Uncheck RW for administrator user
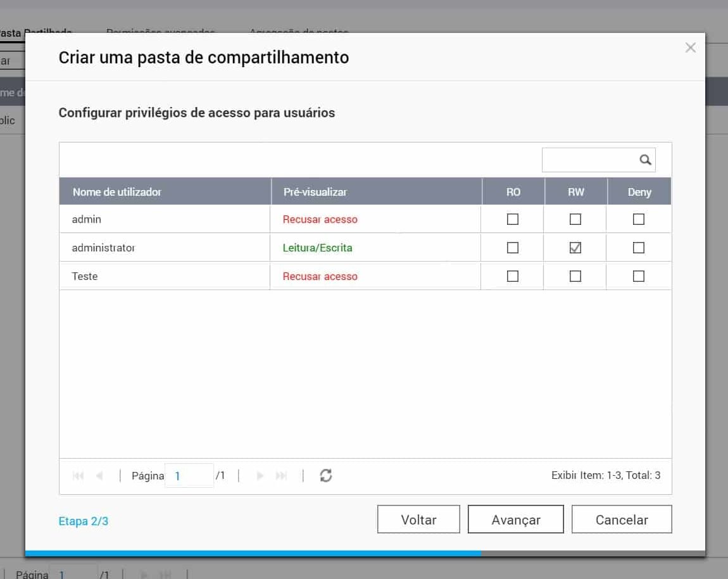 click(575, 248)
